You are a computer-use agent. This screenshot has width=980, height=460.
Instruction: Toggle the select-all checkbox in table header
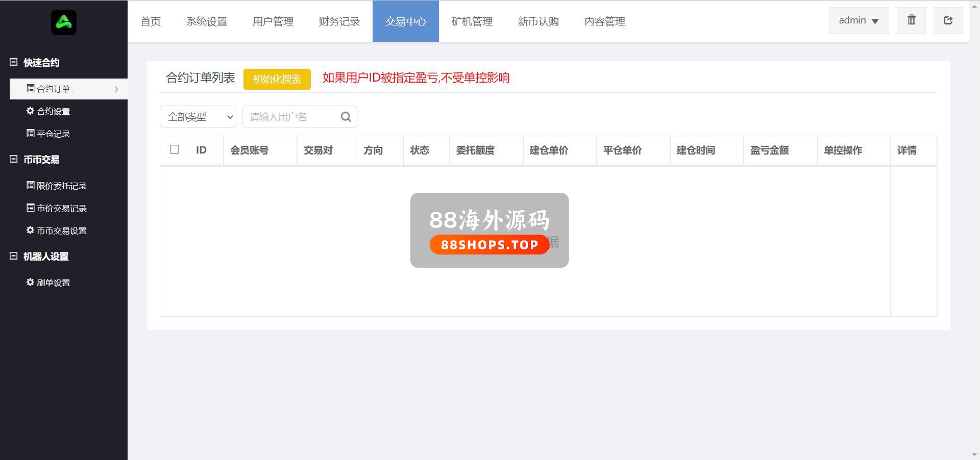pos(175,149)
